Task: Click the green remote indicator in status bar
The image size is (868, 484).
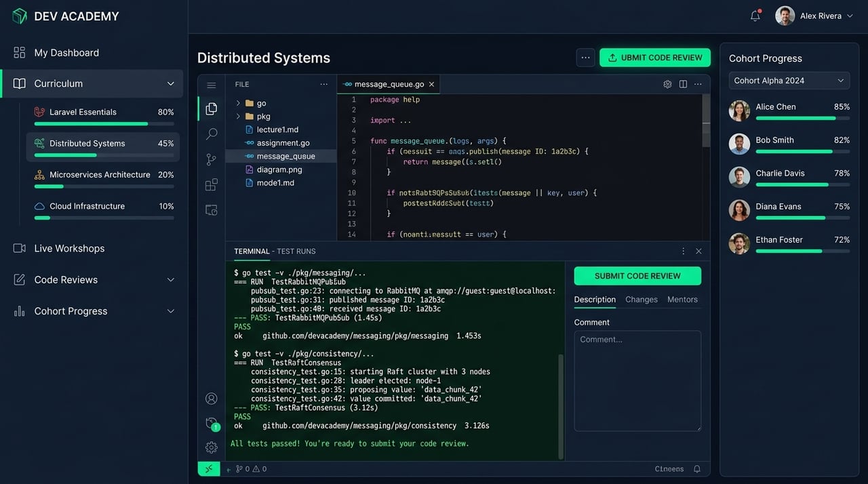Action: [x=209, y=468]
